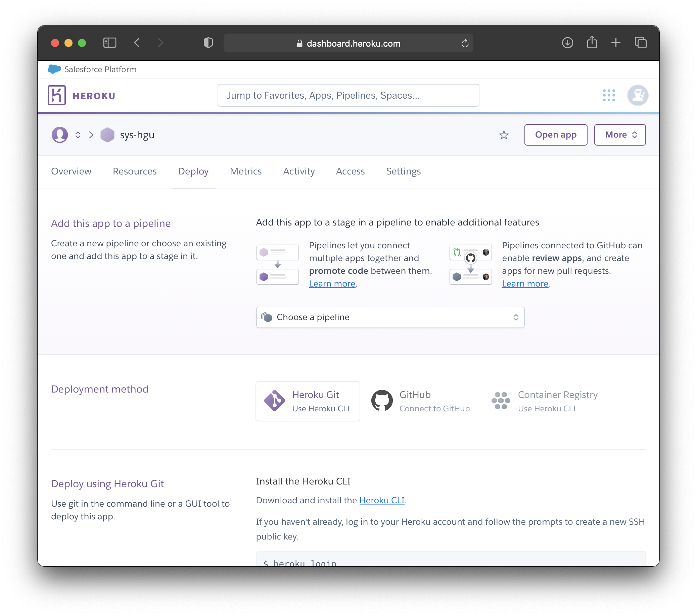Click the browser forward arrow

pos(160,43)
